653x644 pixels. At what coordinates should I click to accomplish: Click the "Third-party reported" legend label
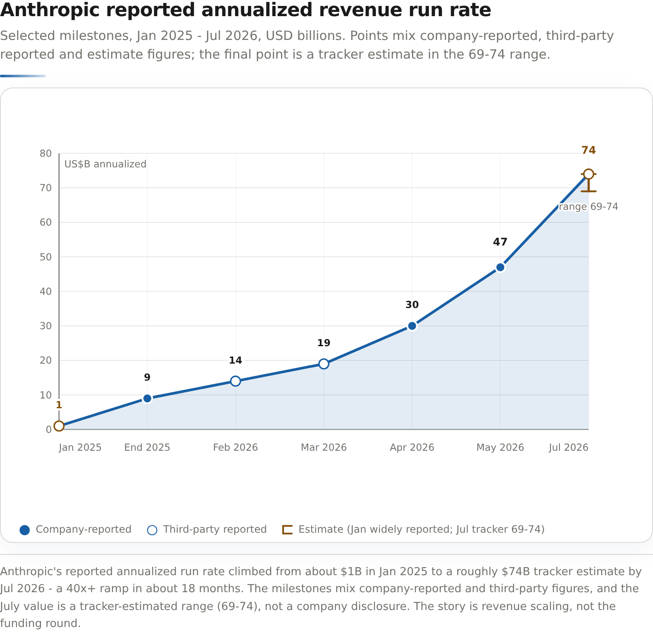215,529
